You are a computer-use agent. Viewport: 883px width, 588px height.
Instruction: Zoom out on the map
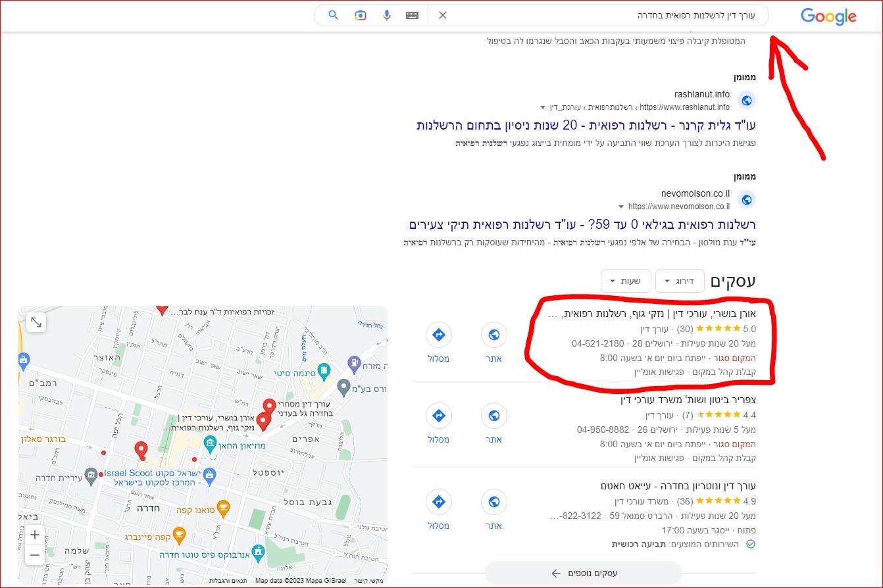pos(36,554)
